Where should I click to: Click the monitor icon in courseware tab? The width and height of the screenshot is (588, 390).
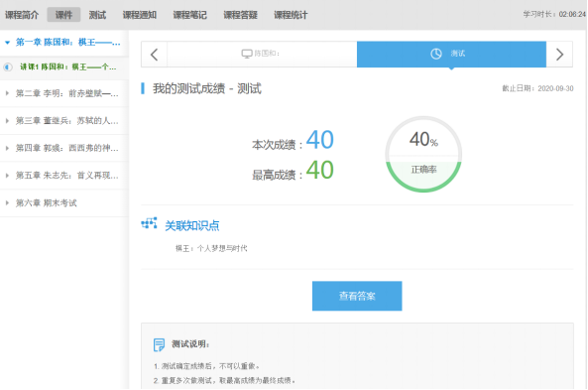[247, 54]
